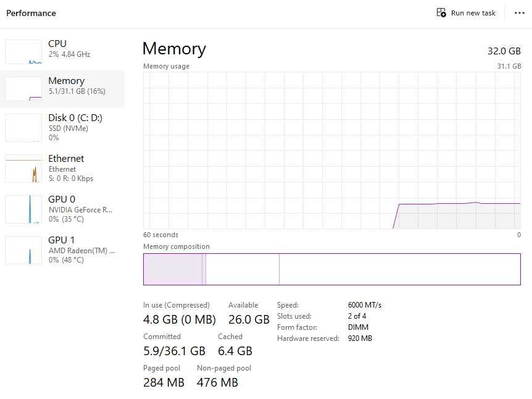
Task: View GPU 1 AMD Radeon details
Action: pyautogui.click(x=80, y=245)
